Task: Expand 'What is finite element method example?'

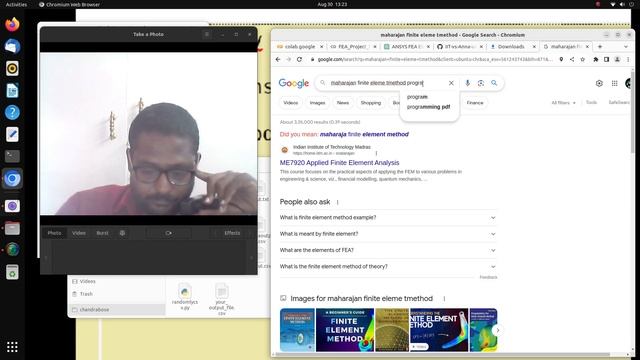Action: (x=388, y=218)
